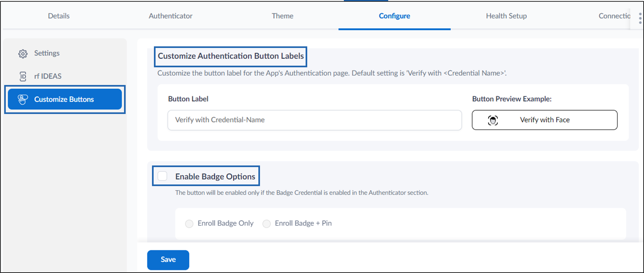The image size is (644, 273).
Task: Click the badge credential note text
Action: pos(301,193)
